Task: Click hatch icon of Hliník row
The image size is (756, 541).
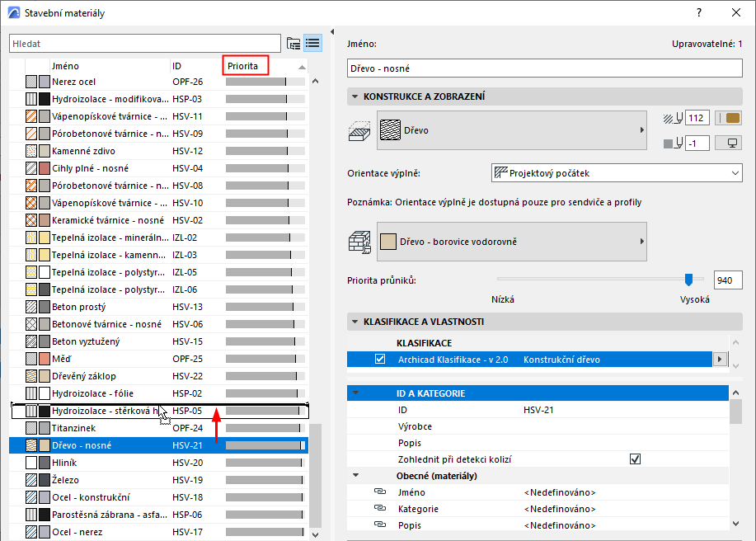Action: pyautogui.click(x=31, y=463)
